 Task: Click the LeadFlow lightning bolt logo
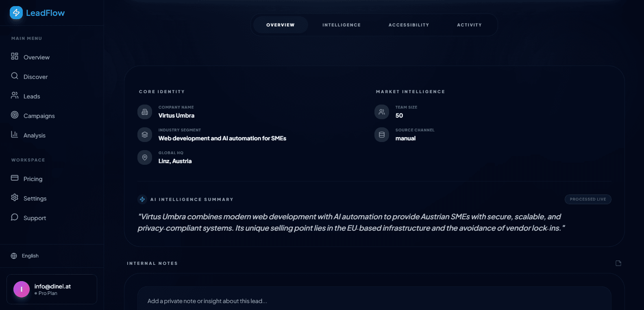click(x=16, y=13)
